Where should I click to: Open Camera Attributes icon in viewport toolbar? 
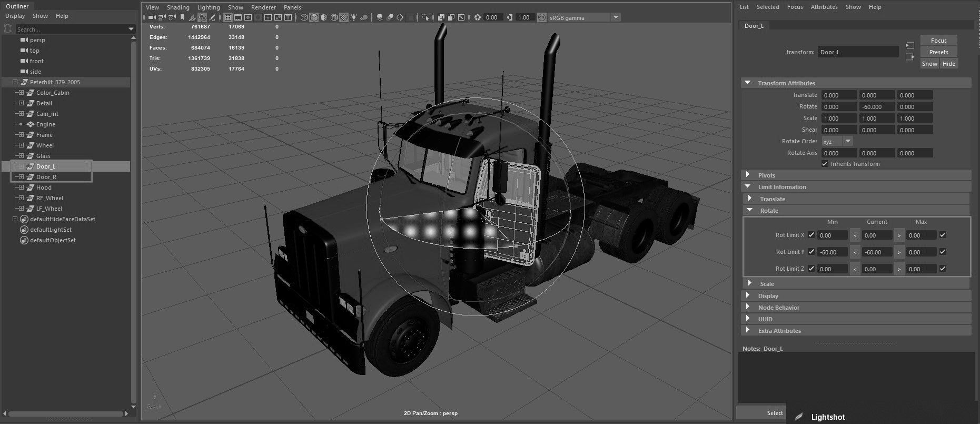(x=172, y=17)
